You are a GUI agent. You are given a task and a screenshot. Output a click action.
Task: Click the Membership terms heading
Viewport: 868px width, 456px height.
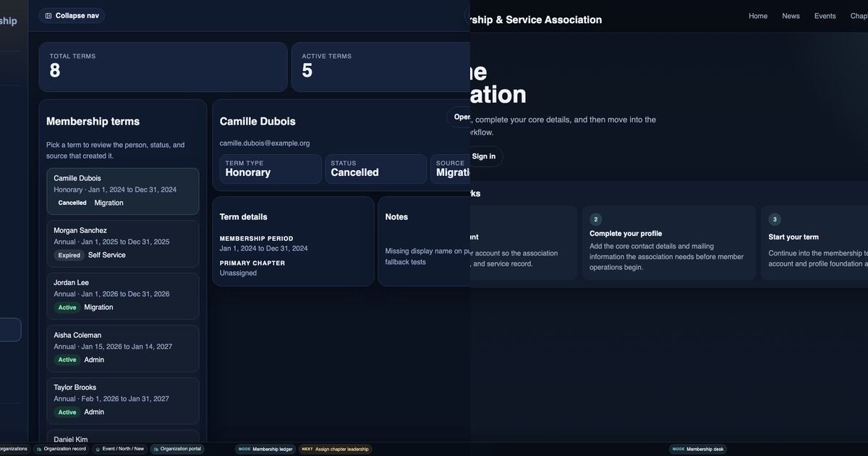click(93, 122)
